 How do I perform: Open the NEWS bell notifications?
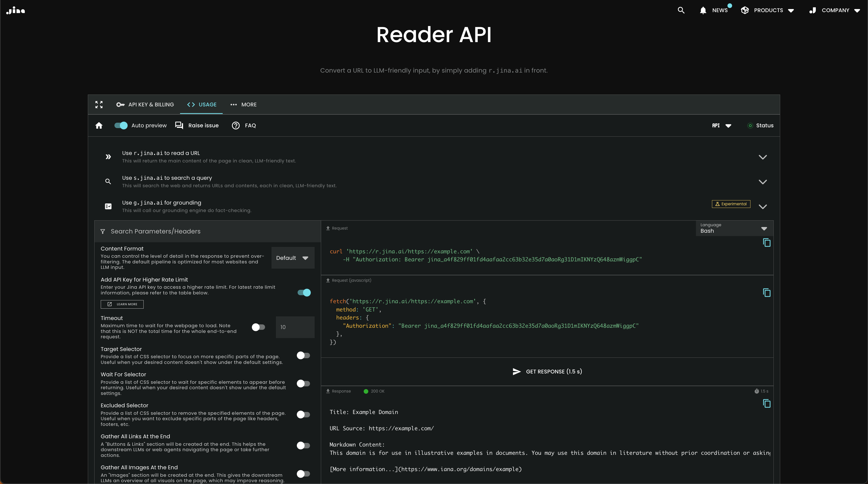coord(703,10)
